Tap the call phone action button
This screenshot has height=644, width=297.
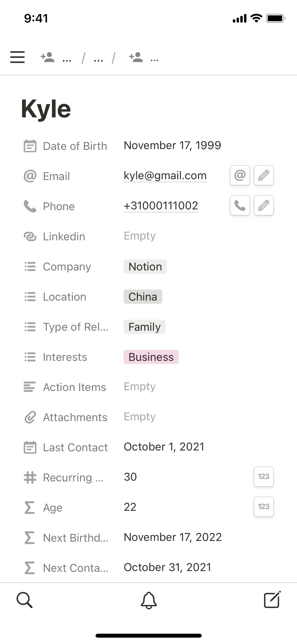pyautogui.click(x=240, y=205)
